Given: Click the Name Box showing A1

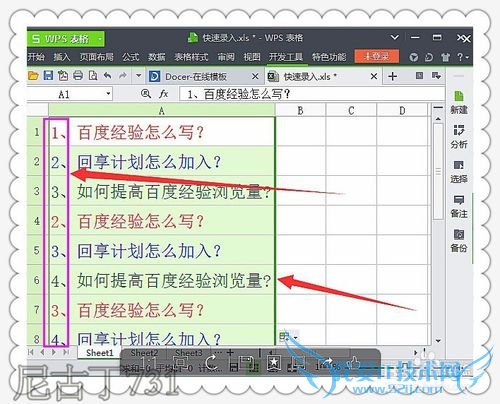Looking at the screenshot, I should click(65, 94).
